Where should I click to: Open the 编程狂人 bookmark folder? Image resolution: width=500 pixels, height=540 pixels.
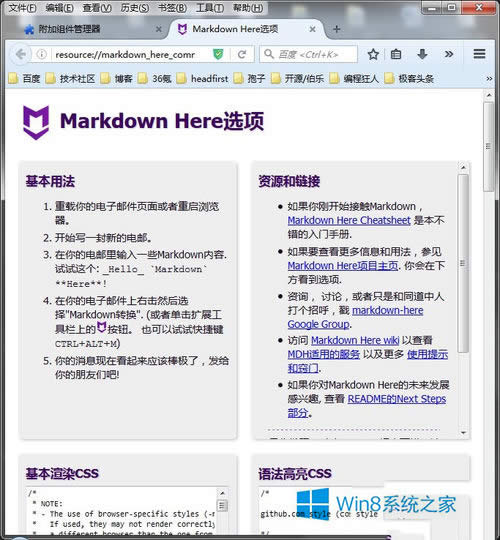[x=354, y=79]
